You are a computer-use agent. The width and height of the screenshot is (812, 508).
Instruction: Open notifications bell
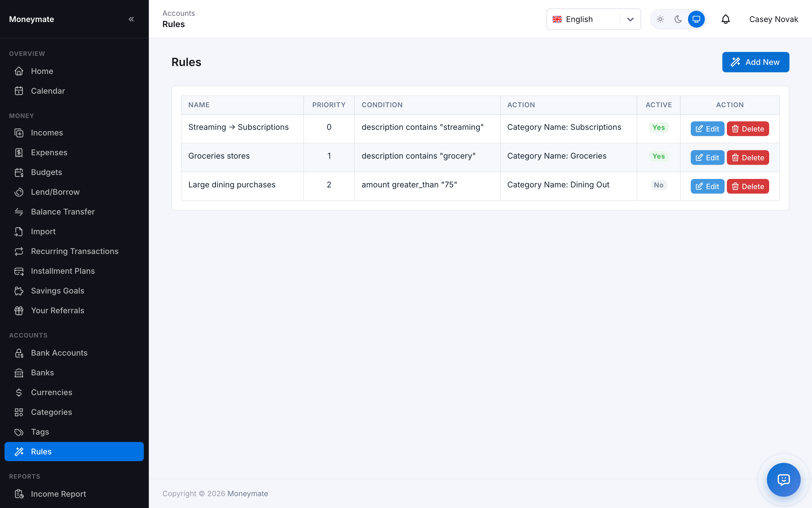(x=725, y=19)
